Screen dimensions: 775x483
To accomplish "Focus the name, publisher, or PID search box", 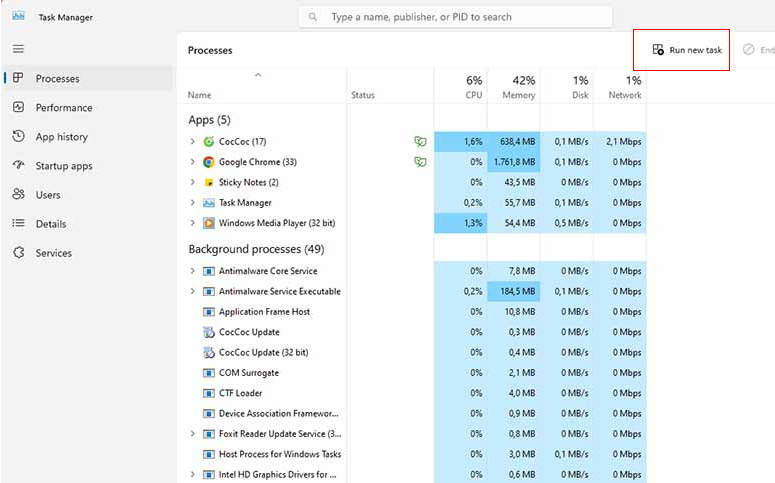I will (x=460, y=17).
